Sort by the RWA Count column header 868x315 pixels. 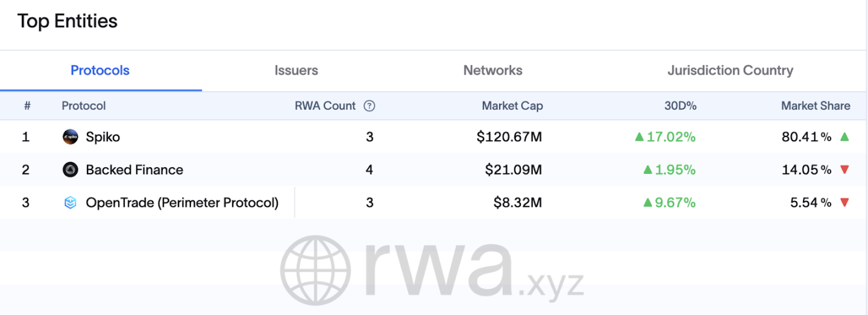click(325, 106)
